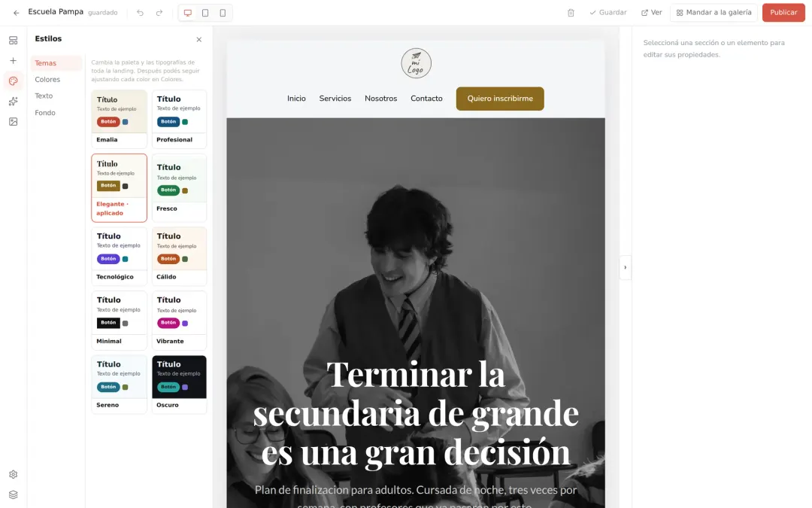Select the Temas tab
Viewport: 812px width, 508px height.
point(56,62)
